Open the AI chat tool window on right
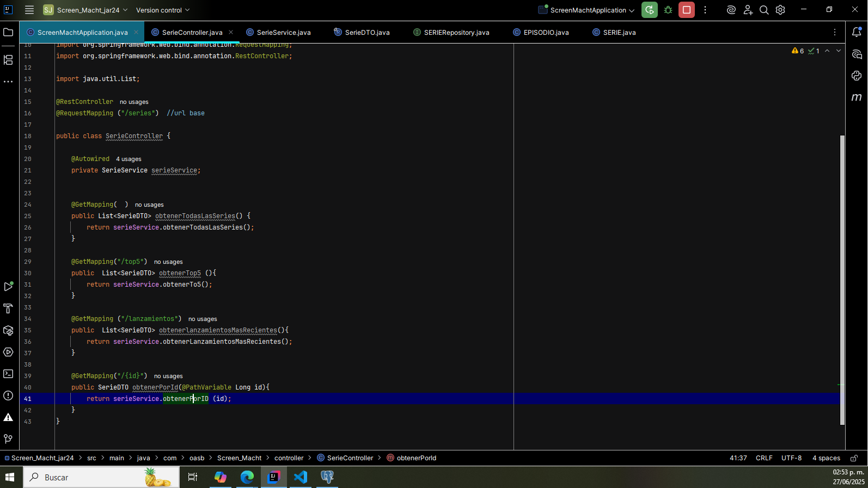The width and height of the screenshot is (868, 488). 857,54
